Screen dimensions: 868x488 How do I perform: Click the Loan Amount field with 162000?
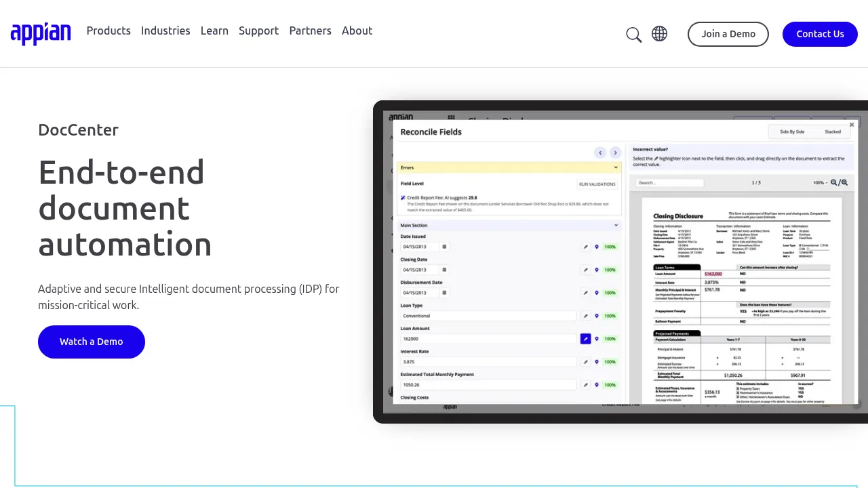click(488, 339)
